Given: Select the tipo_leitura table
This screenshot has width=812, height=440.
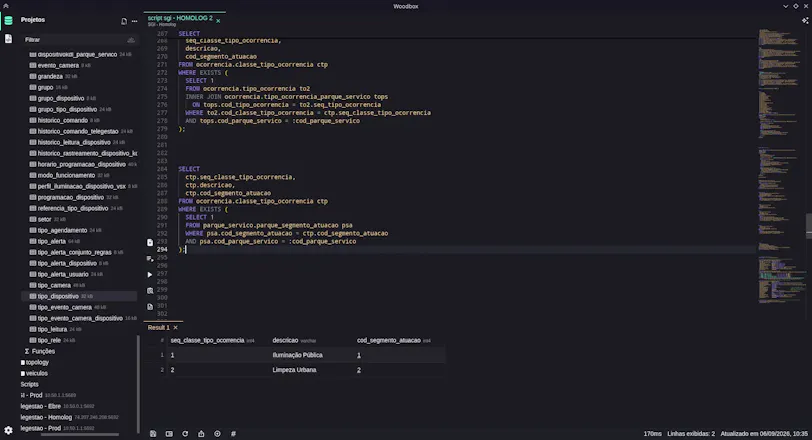Looking at the screenshot, I should click(x=52, y=330).
